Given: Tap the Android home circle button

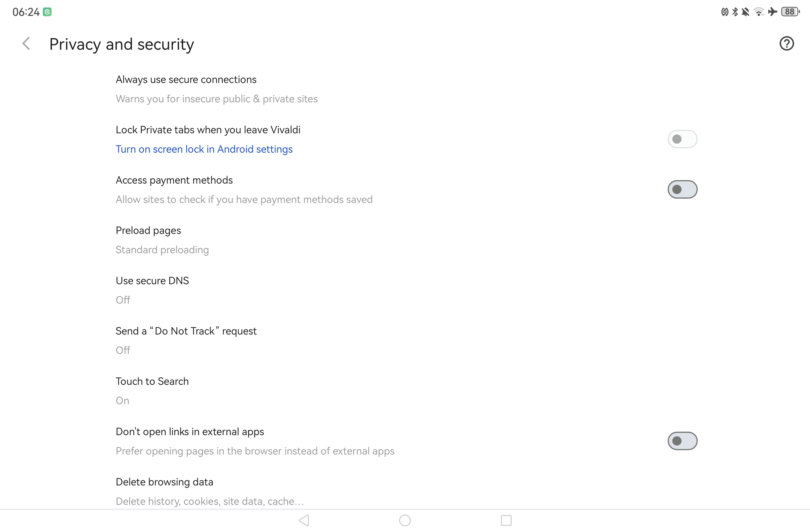Looking at the screenshot, I should 405,520.
